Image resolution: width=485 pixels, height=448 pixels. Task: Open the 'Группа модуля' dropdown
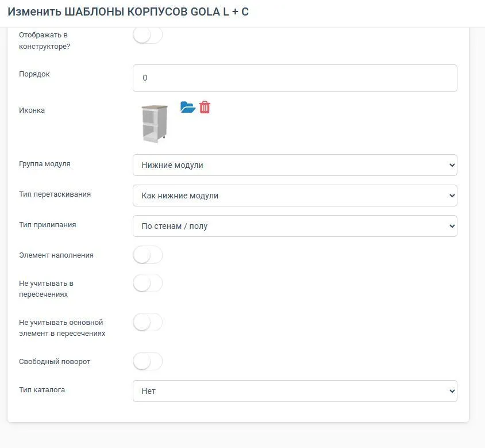click(x=295, y=165)
